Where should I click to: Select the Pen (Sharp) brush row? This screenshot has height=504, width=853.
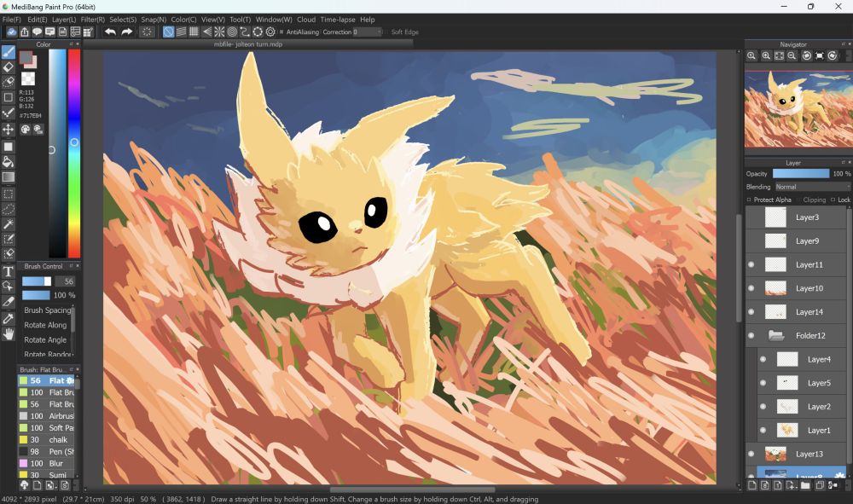tap(46, 451)
